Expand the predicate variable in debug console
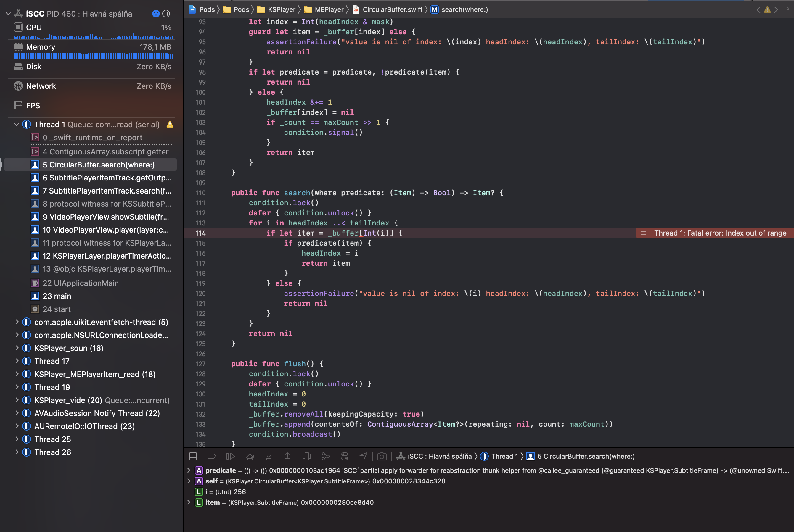This screenshot has width=794, height=532. 189,470
